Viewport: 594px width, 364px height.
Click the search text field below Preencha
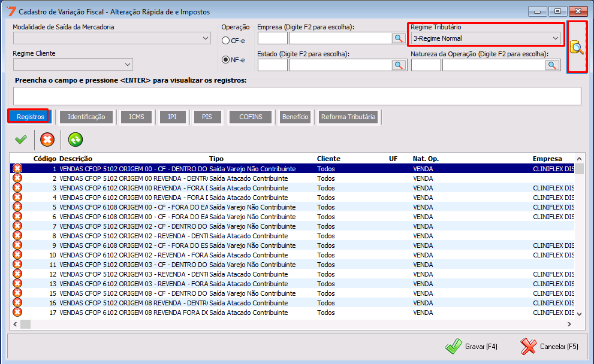(297, 96)
